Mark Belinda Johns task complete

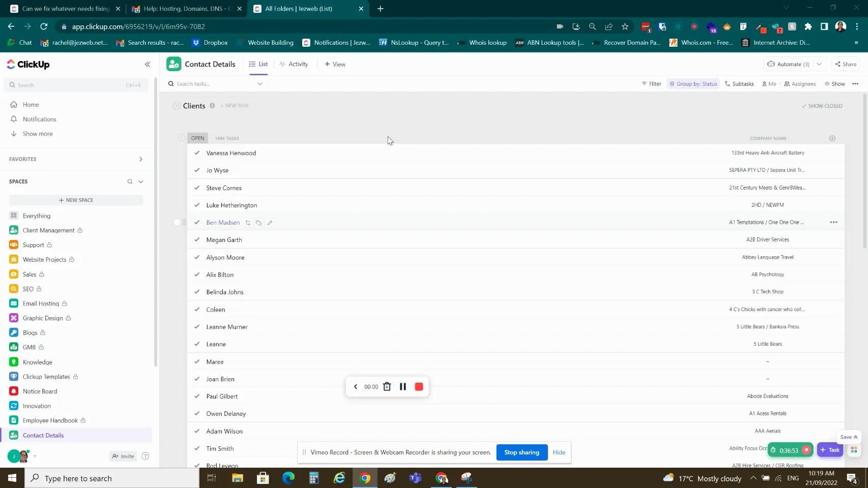pos(197,292)
